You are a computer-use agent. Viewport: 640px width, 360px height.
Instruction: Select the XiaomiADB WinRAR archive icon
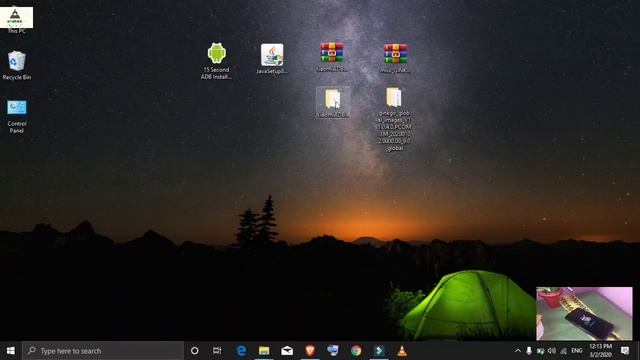(332, 57)
